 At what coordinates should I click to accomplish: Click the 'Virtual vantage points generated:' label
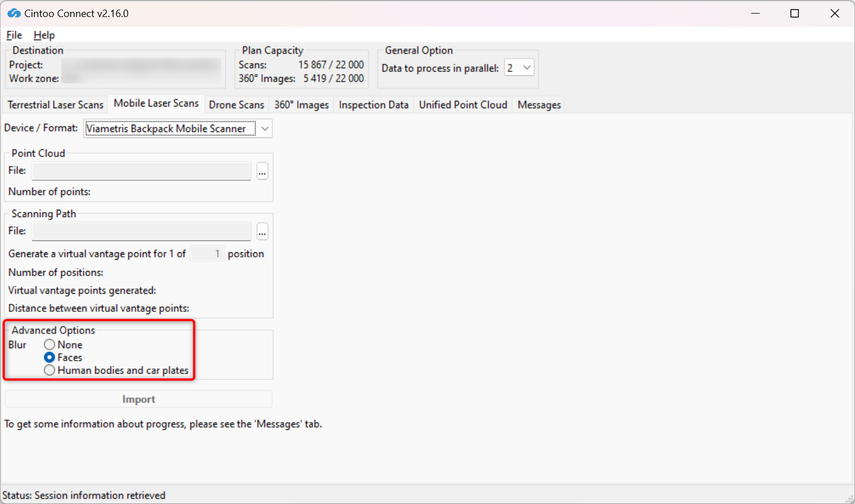[x=82, y=290]
